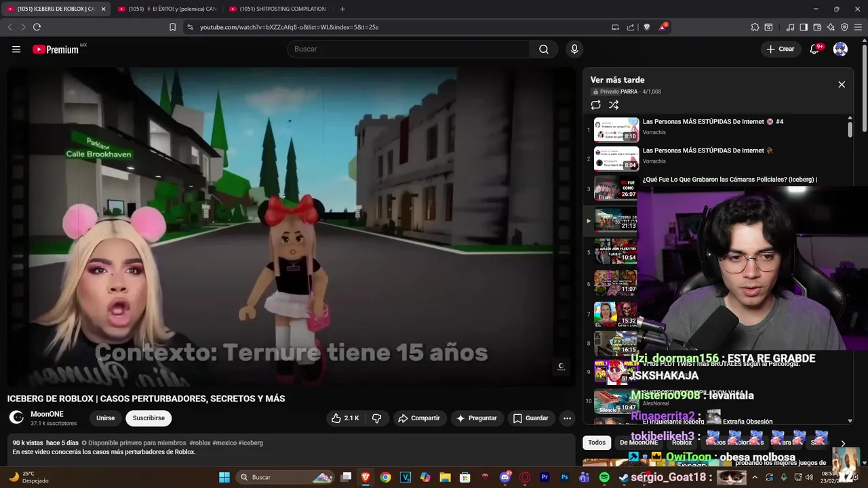The width and height of the screenshot is (868, 488).
Task: Open the MoonONE channel avatar
Action: 16,418
